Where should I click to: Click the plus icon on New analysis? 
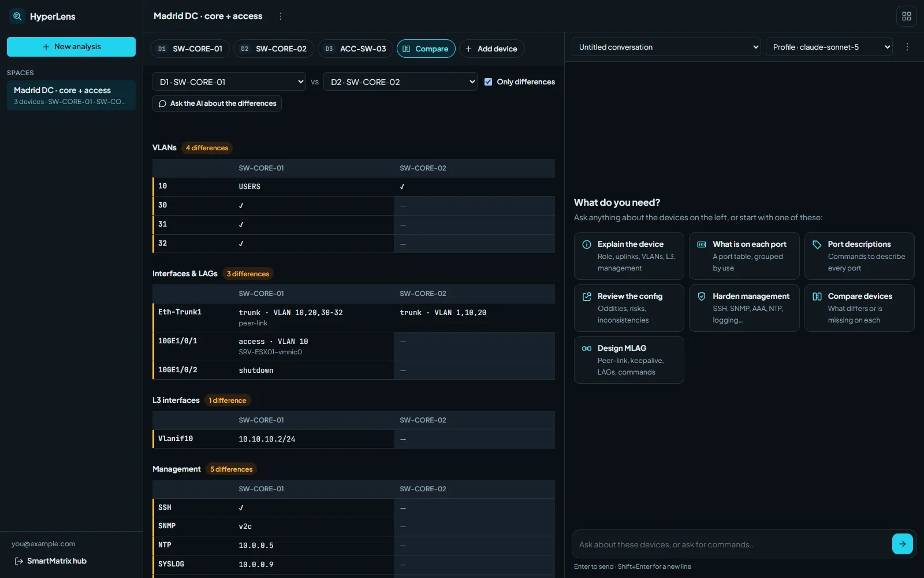pyautogui.click(x=46, y=47)
